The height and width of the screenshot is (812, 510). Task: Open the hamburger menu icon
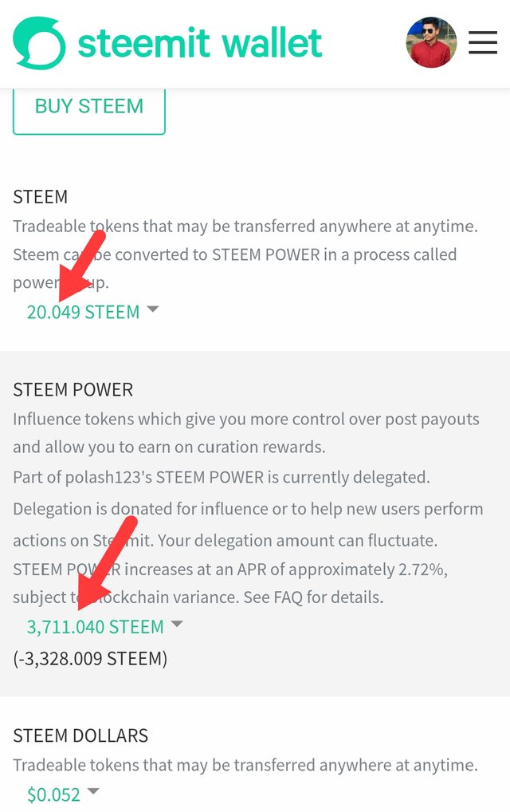tap(483, 42)
